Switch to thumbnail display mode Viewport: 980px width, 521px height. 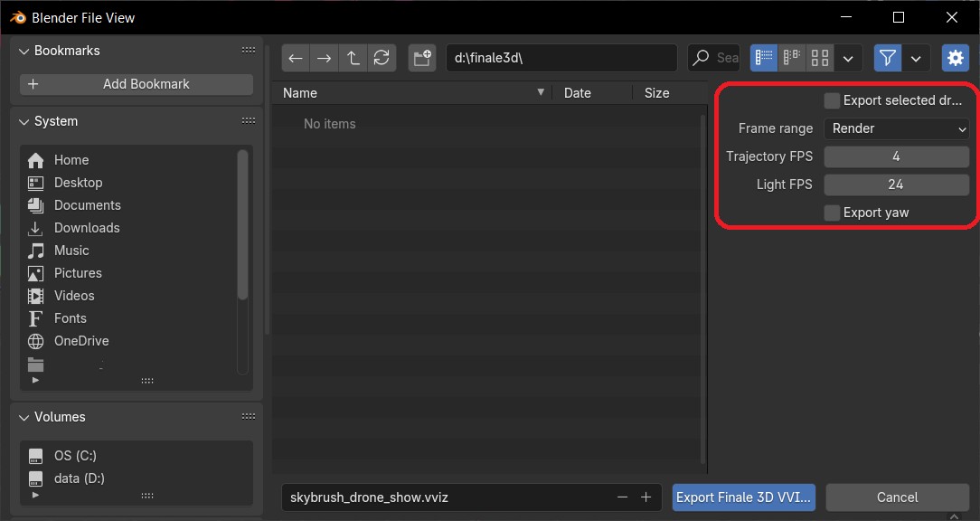tap(819, 57)
